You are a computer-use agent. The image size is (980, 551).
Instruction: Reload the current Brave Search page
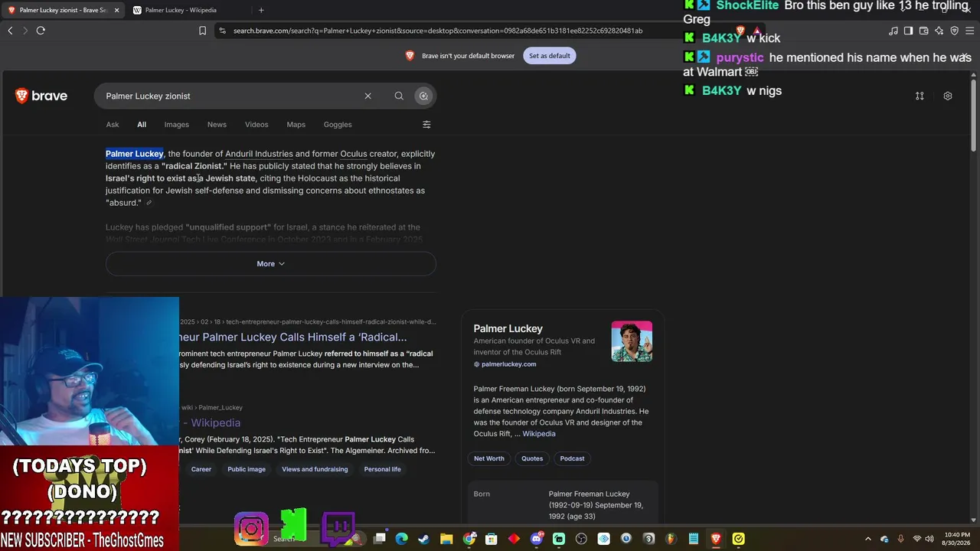pos(41,31)
